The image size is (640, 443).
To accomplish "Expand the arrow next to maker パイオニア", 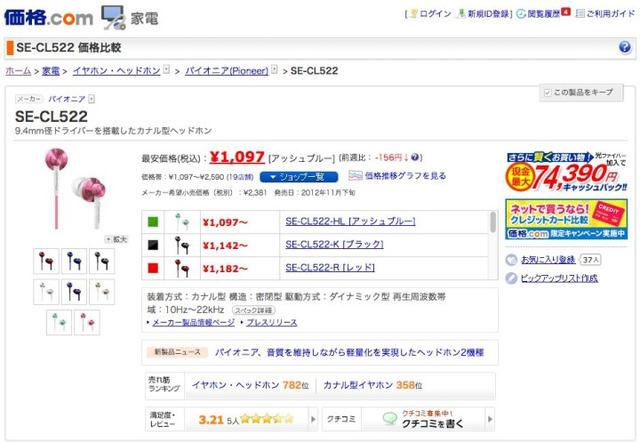I will coord(91,99).
